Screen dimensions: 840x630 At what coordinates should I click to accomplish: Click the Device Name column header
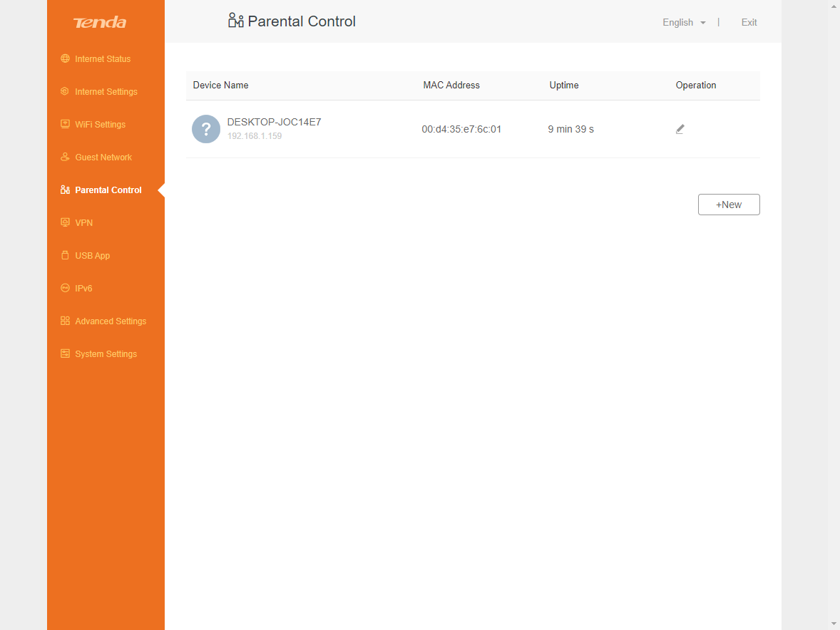tap(221, 85)
